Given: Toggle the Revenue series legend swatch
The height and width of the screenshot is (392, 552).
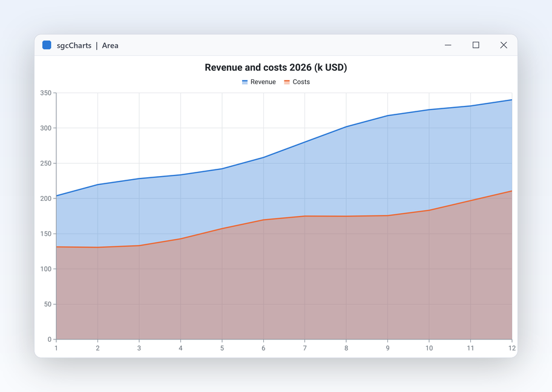Looking at the screenshot, I should click(245, 82).
